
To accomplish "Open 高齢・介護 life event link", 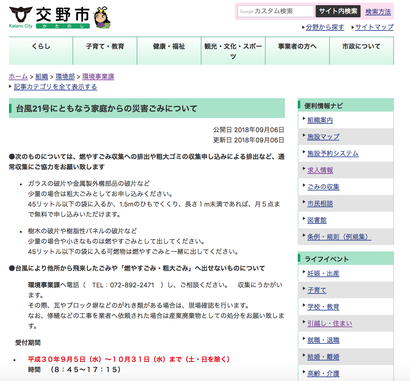I will click(323, 373).
